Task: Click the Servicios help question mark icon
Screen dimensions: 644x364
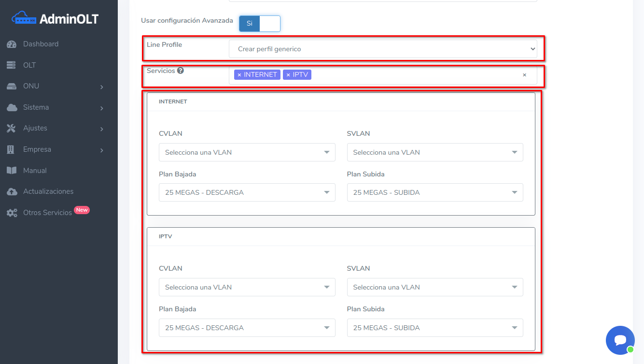Action: [x=181, y=71]
